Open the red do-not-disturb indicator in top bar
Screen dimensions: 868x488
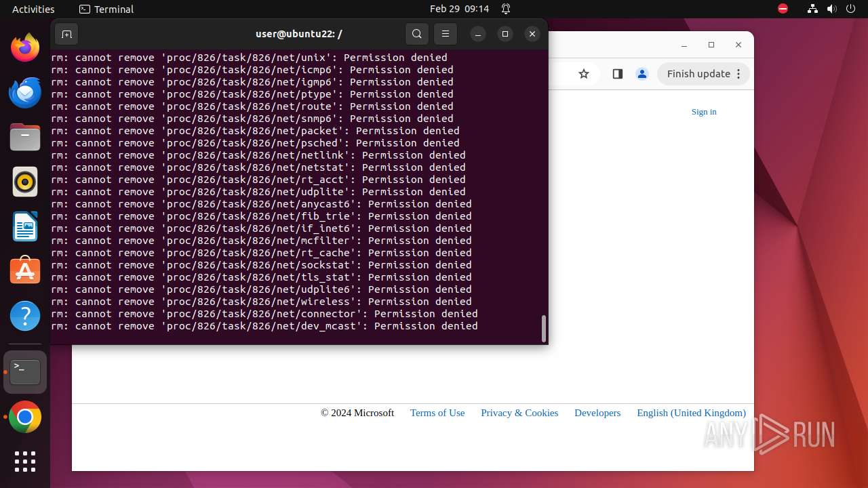click(x=783, y=9)
